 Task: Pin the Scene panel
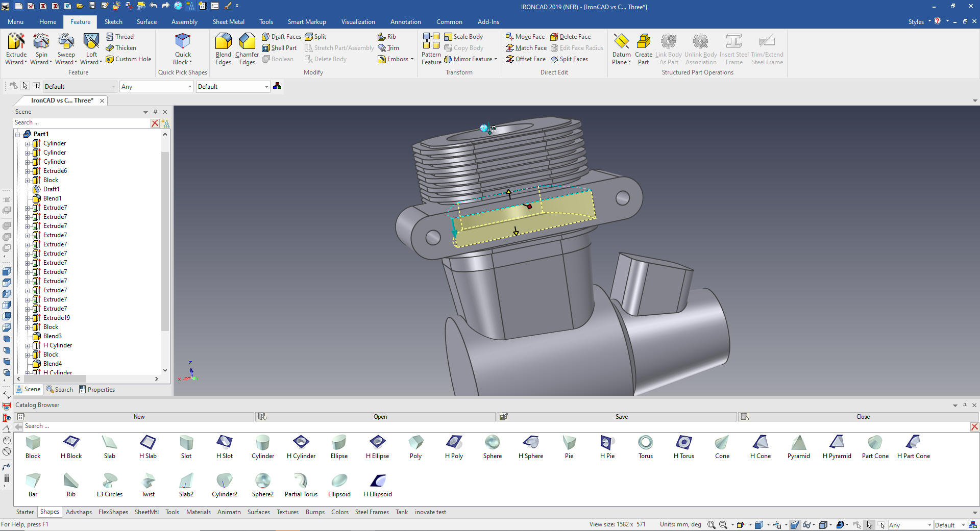point(156,112)
